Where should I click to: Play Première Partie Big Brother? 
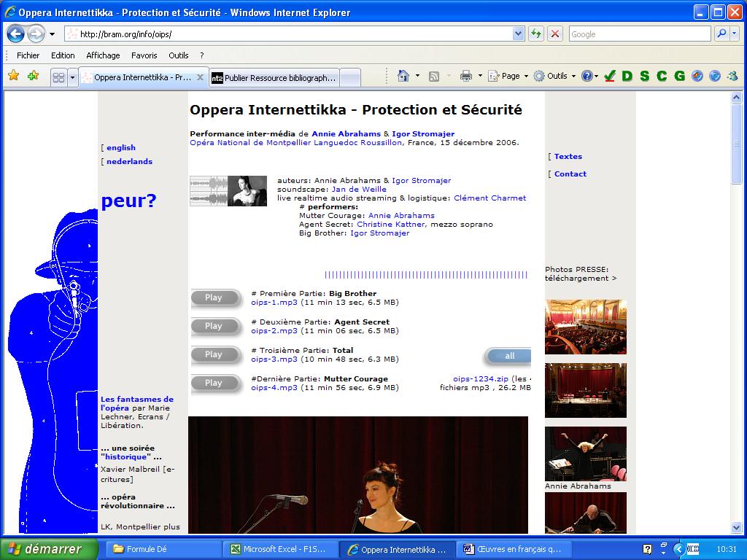pyautogui.click(x=215, y=298)
